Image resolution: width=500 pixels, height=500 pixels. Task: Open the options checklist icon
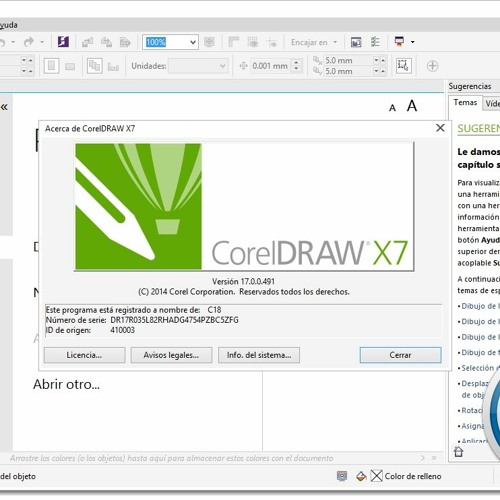point(375,42)
